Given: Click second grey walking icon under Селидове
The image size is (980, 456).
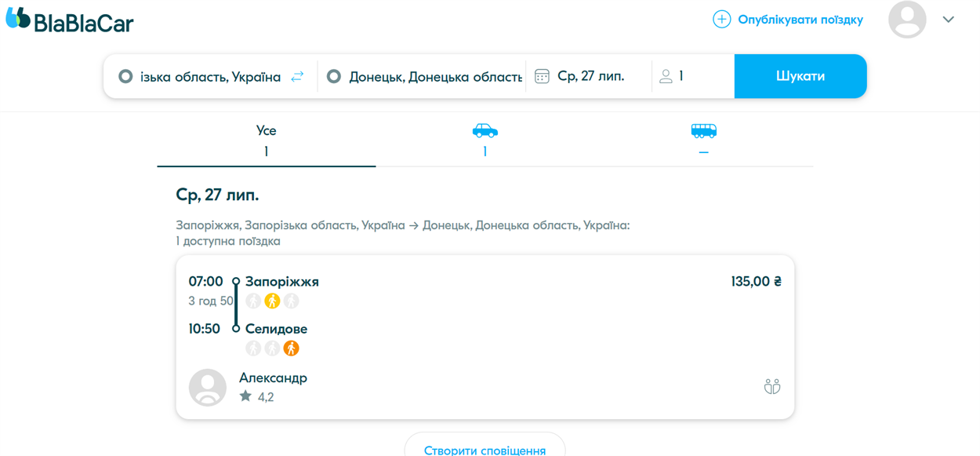Looking at the screenshot, I should 272,348.
